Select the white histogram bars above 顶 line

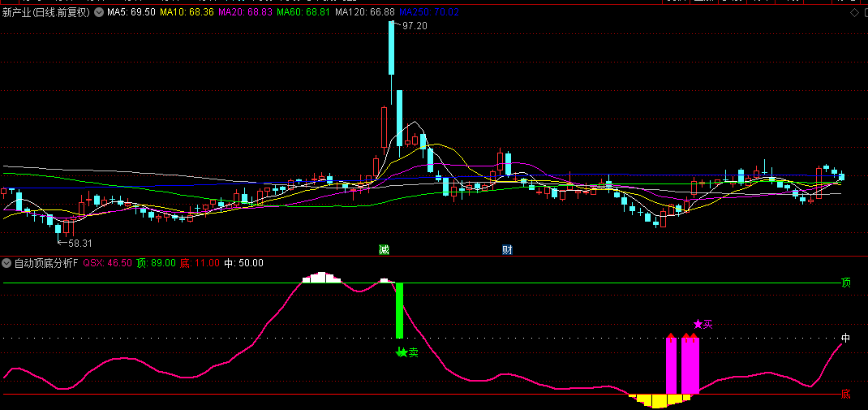(x=322, y=278)
